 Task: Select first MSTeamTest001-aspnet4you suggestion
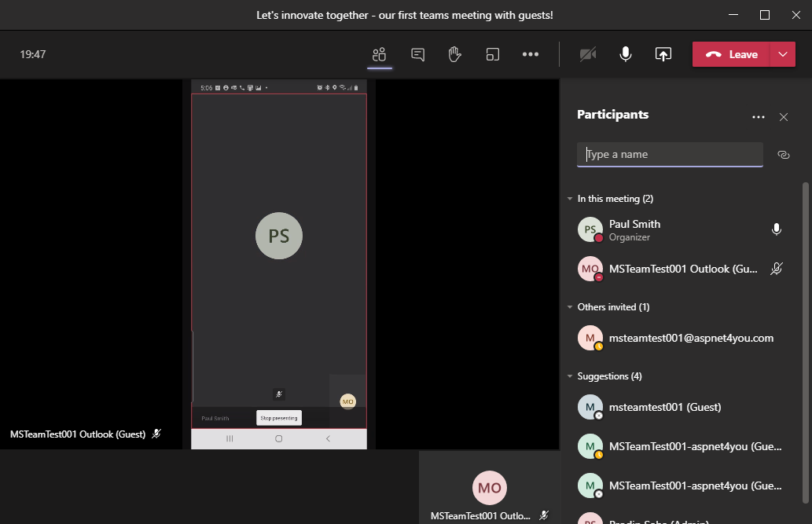point(681,446)
